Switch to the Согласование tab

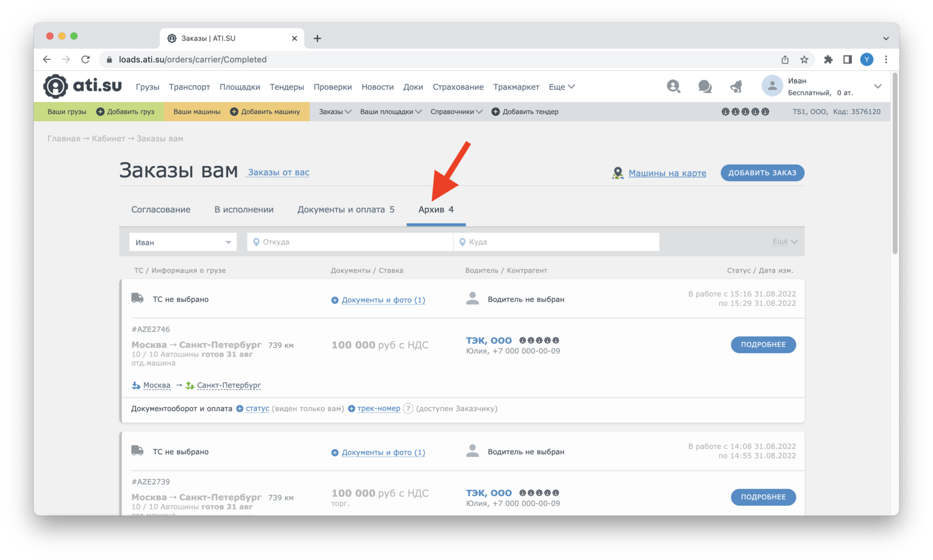[x=160, y=210]
